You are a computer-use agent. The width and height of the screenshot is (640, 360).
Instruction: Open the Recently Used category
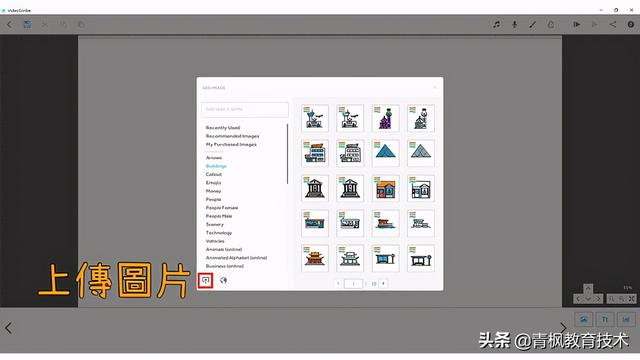223,128
